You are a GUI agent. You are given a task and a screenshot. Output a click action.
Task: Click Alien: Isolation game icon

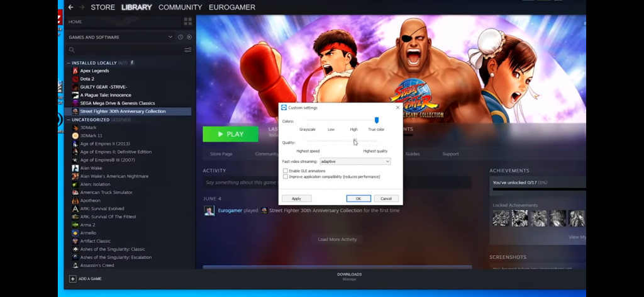(x=75, y=184)
